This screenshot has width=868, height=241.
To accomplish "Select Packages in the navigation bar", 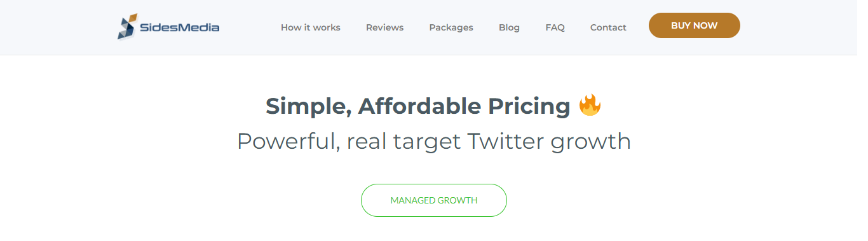I will coord(451,27).
